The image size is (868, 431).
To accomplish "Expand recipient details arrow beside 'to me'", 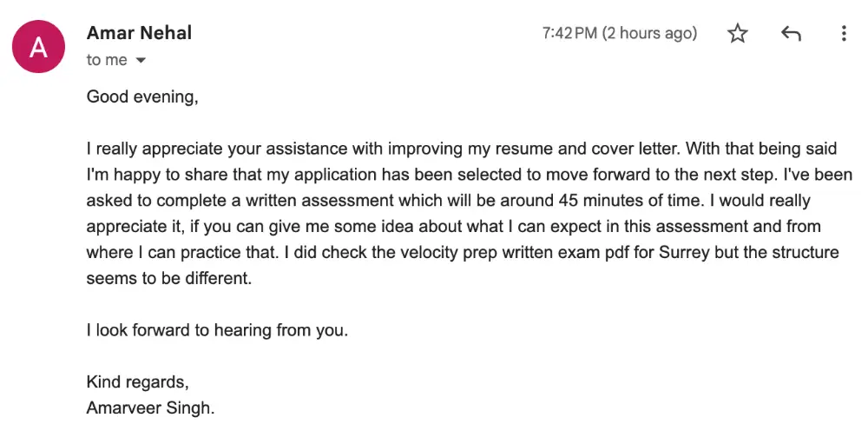I will [141, 61].
